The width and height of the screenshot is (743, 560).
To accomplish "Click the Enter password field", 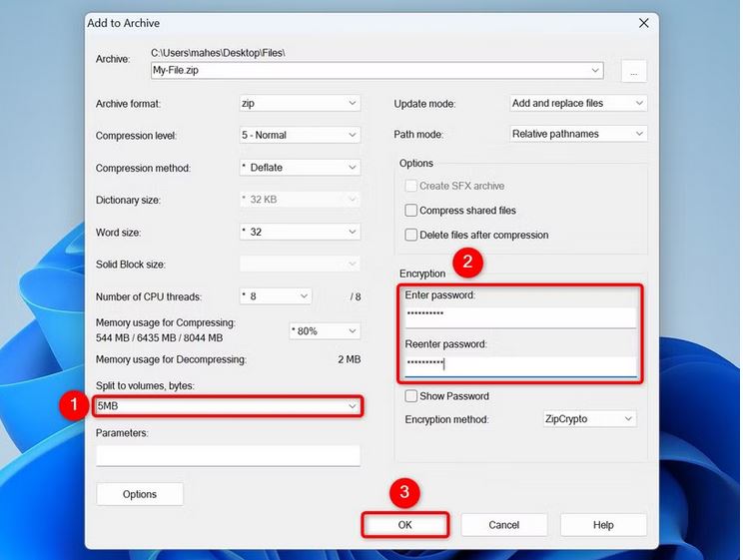I will click(520, 317).
